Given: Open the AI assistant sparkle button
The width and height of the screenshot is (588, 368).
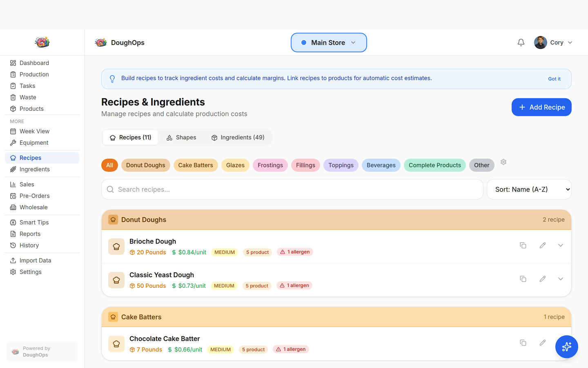Looking at the screenshot, I should 566,347.
